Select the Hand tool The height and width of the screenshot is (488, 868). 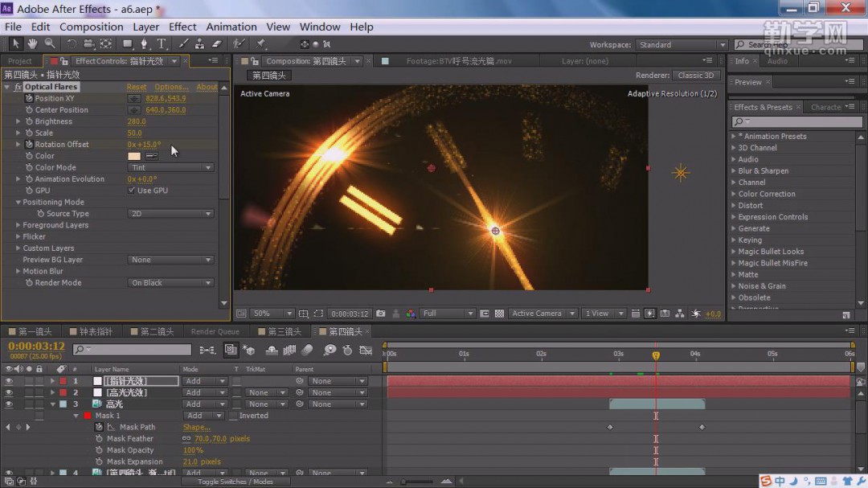coord(33,43)
